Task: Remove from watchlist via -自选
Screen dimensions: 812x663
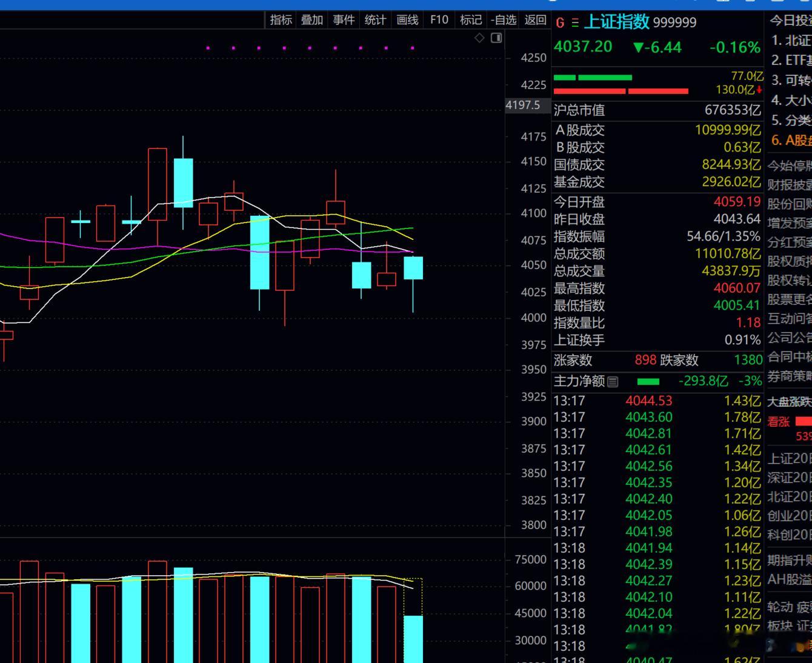Action: [504, 20]
